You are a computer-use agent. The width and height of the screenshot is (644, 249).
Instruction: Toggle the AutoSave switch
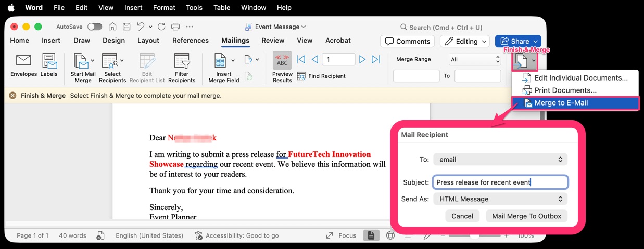94,27
